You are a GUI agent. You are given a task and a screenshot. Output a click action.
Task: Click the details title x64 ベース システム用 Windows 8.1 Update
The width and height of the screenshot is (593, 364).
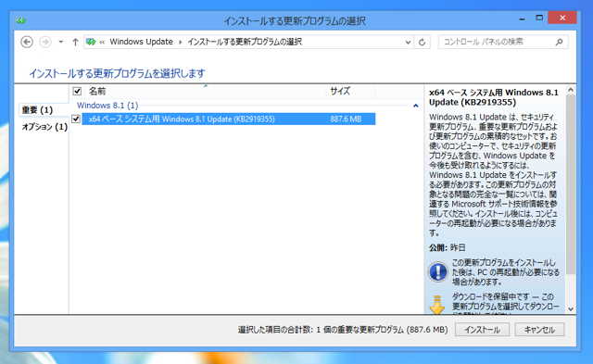tap(494, 97)
